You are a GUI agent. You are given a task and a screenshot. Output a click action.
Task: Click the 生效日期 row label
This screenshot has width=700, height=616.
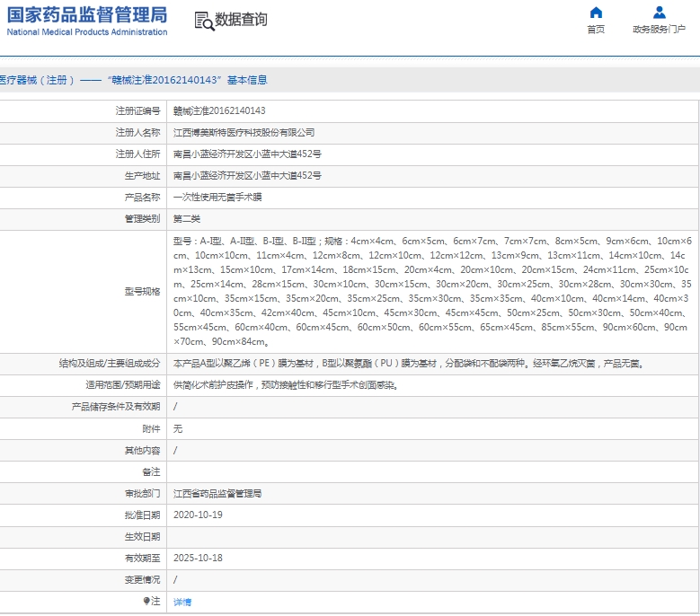[x=142, y=537]
